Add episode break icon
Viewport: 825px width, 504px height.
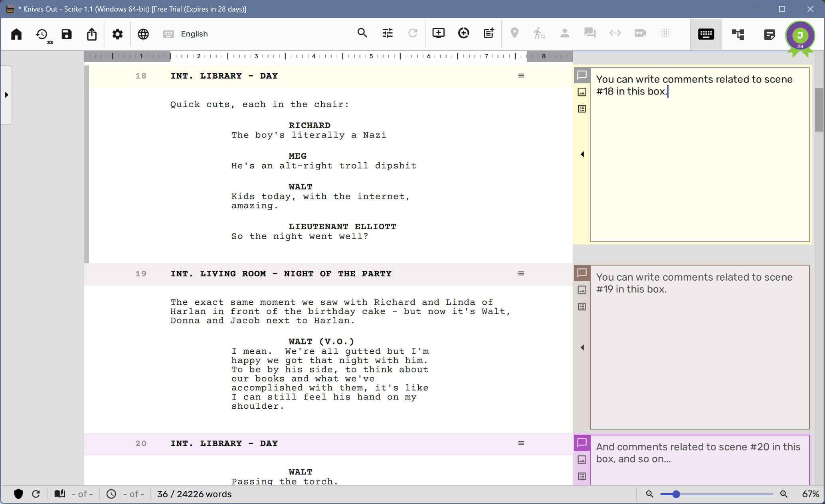[489, 33]
